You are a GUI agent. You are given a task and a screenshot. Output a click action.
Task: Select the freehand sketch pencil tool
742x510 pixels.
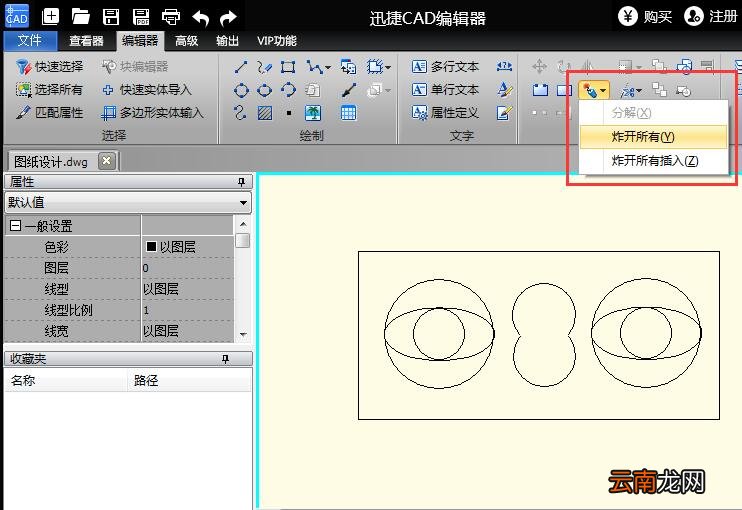(265, 67)
